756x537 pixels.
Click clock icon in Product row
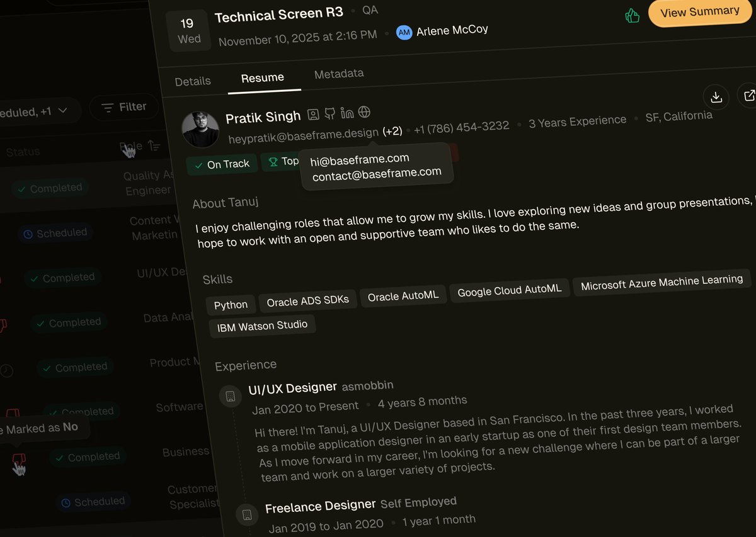pos(6,370)
